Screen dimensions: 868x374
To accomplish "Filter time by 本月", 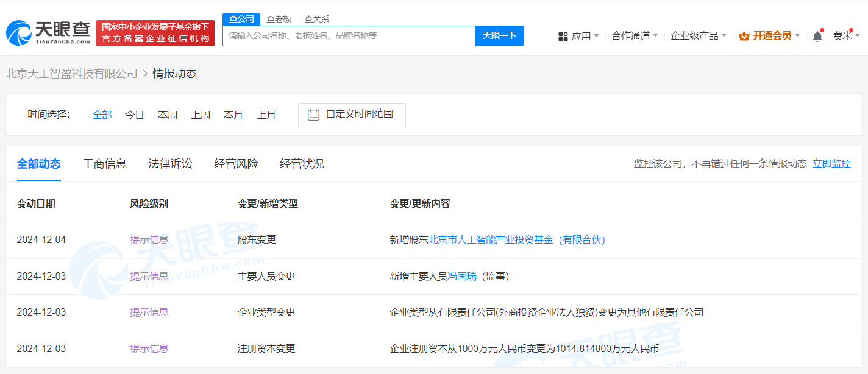I will 233,115.
